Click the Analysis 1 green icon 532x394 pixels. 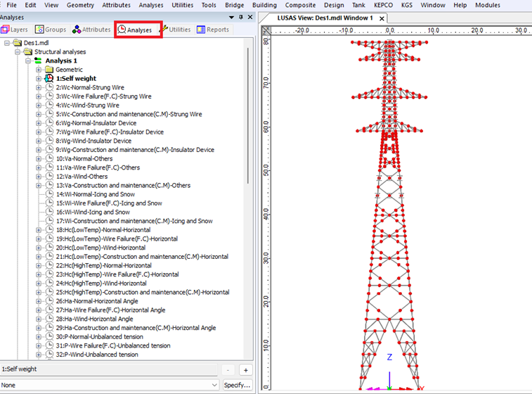click(39, 61)
